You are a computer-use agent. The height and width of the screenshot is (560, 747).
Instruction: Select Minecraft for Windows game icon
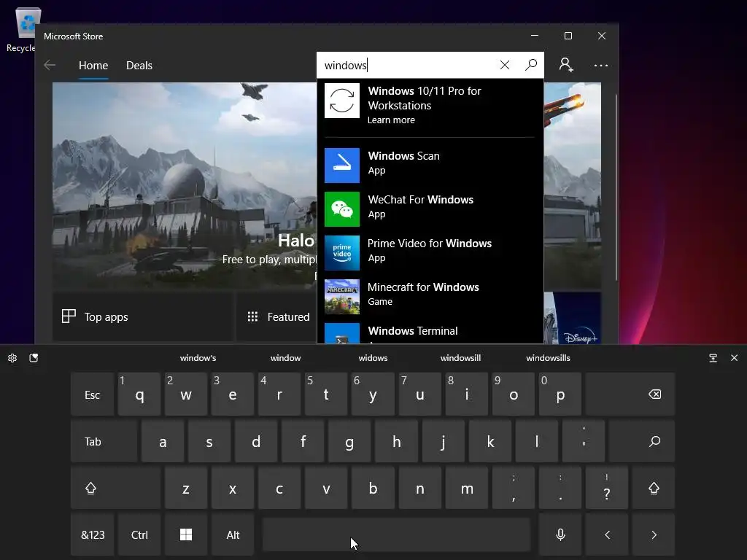(342, 297)
